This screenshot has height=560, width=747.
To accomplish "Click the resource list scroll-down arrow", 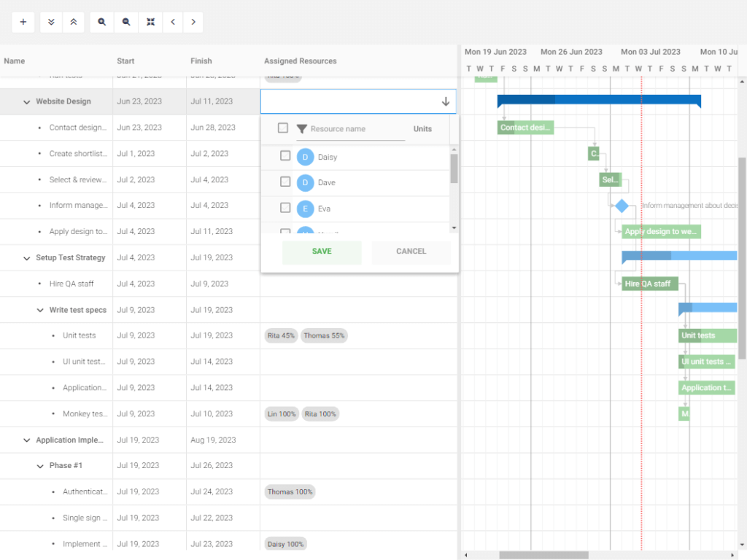I will [x=454, y=227].
